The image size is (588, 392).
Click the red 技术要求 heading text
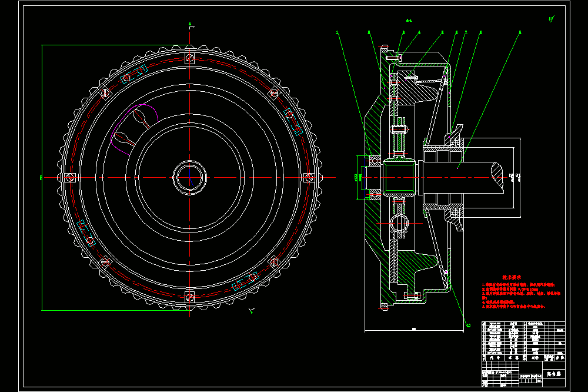(512, 277)
